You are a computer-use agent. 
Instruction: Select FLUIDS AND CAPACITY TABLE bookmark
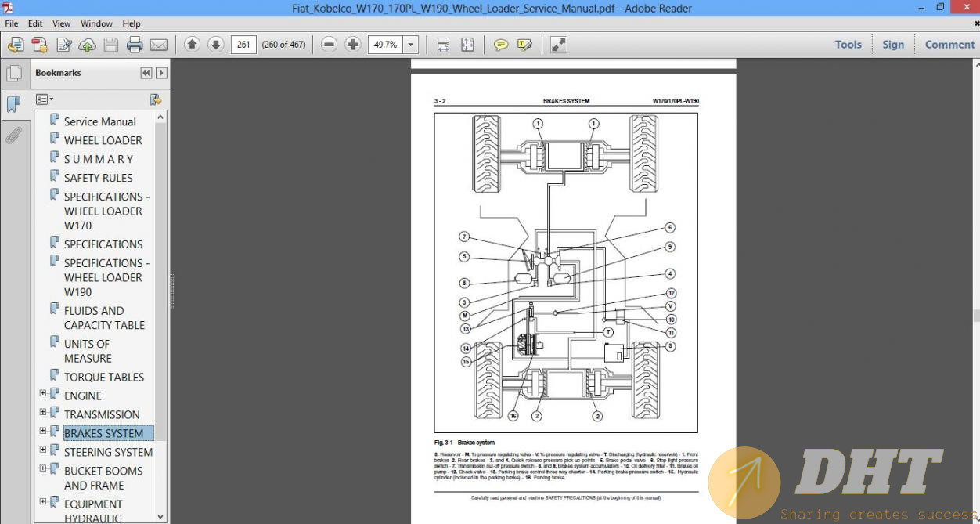coord(104,318)
